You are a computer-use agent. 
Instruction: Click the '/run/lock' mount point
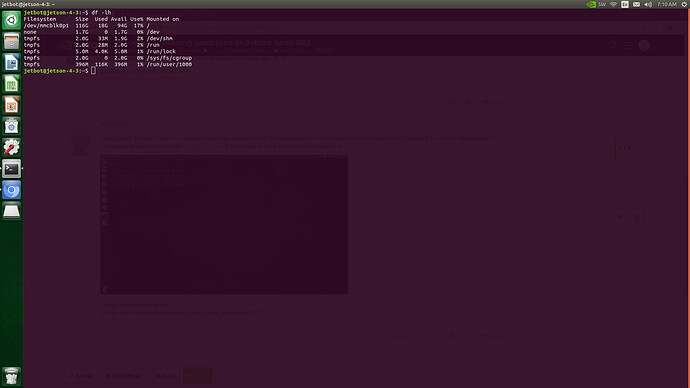[x=161, y=51]
